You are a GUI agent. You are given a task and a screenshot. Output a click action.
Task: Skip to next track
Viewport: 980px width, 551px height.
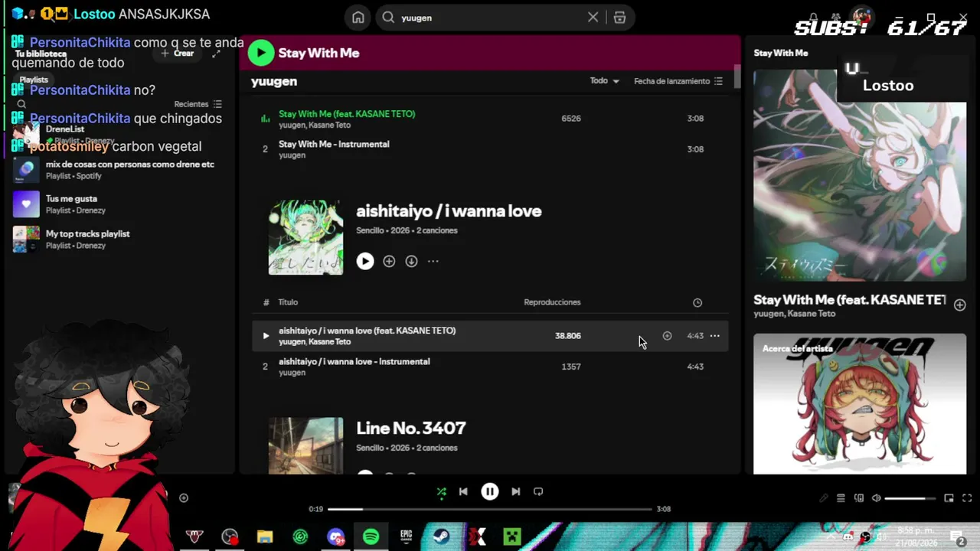tap(516, 492)
